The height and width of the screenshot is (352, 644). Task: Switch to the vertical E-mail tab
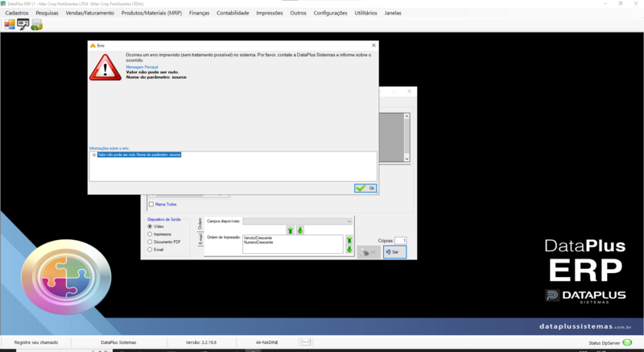click(x=200, y=239)
